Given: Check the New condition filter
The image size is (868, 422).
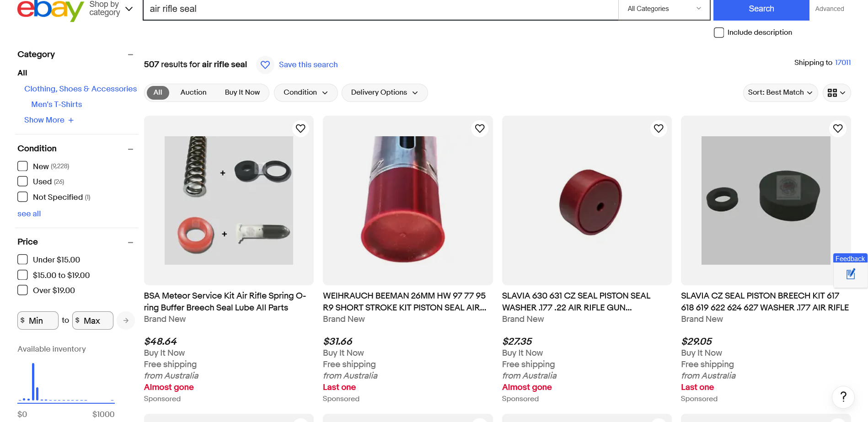Looking at the screenshot, I should click(x=22, y=166).
